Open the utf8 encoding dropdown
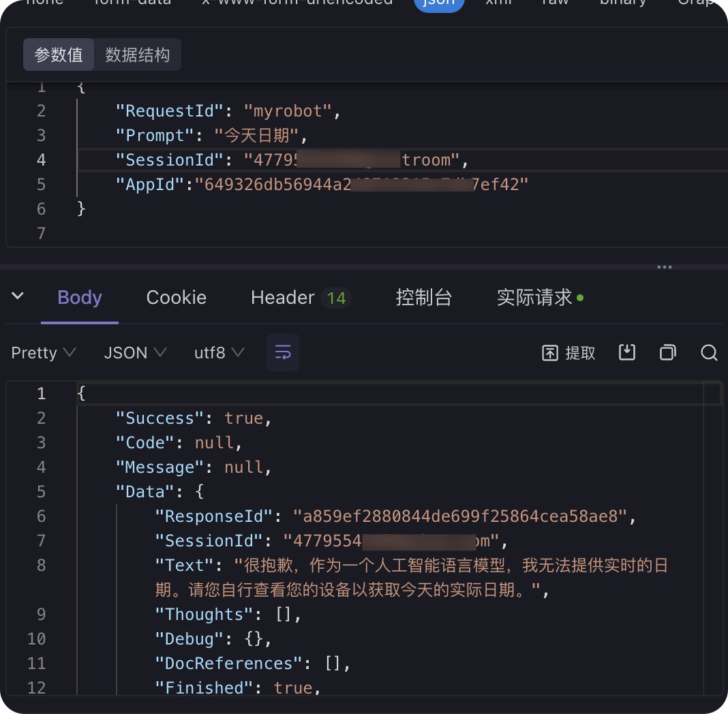This screenshot has width=728, height=714. [219, 353]
